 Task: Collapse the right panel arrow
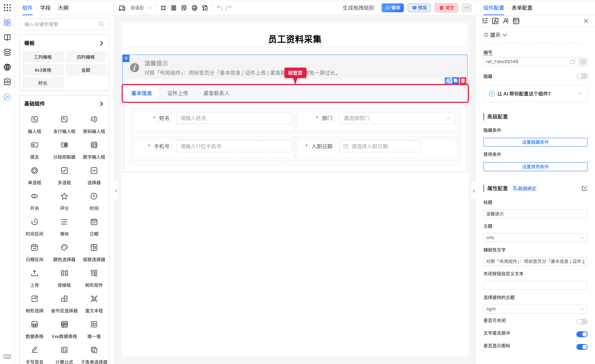click(x=474, y=191)
